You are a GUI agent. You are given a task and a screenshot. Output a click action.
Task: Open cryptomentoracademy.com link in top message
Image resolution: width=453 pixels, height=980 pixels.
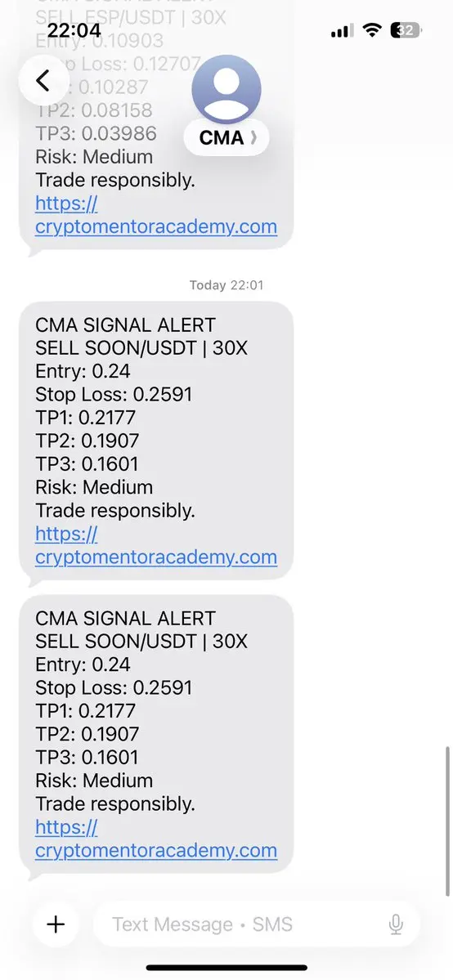156,226
